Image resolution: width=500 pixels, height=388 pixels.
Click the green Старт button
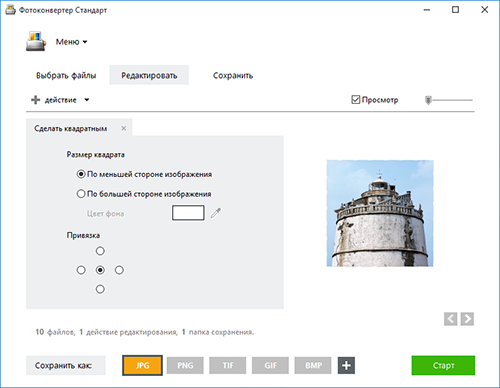[443, 365]
